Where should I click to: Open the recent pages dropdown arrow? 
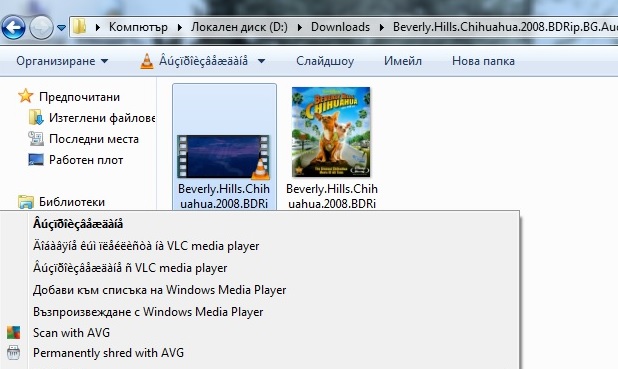(61, 28)
